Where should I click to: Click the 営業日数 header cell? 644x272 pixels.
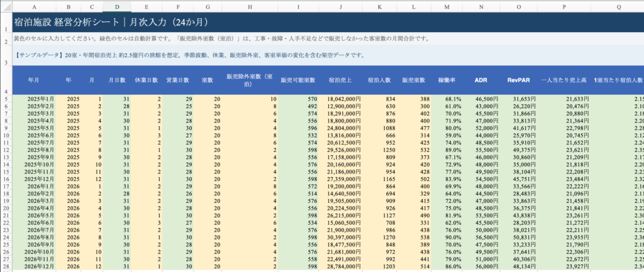(177, 80)
